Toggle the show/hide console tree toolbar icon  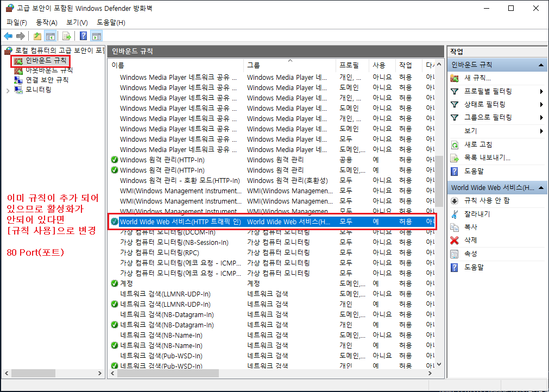(51, 36)
